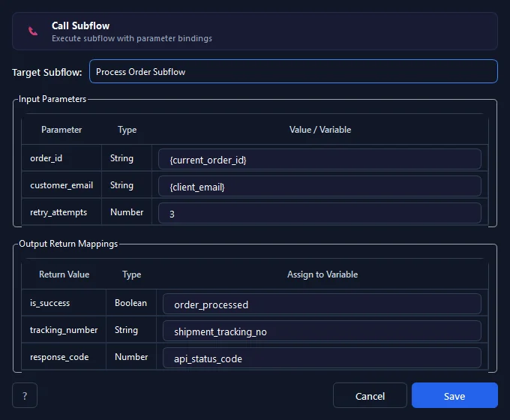Click the Execute subflow with parameter bindings subtitle

[132, 38]
